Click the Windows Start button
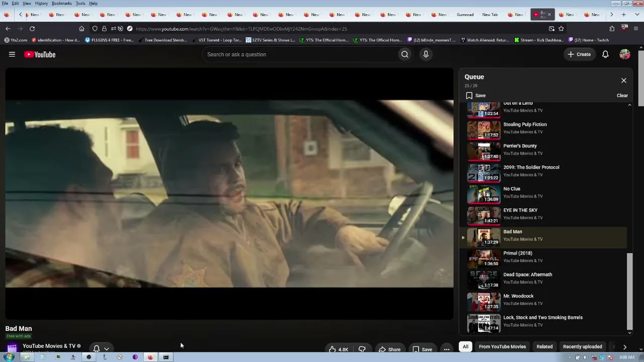 (x=9, y=357)
